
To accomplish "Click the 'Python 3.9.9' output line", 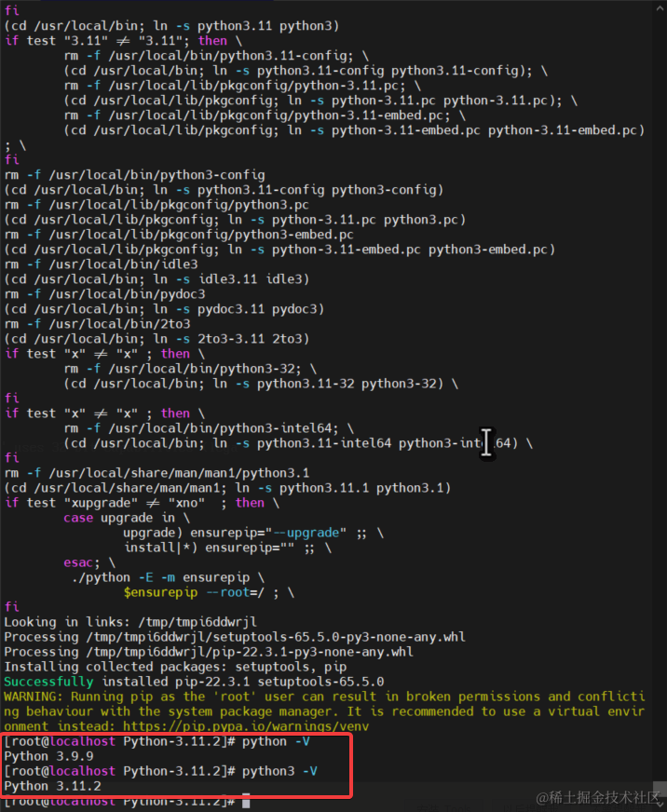I will click(48, 756).
